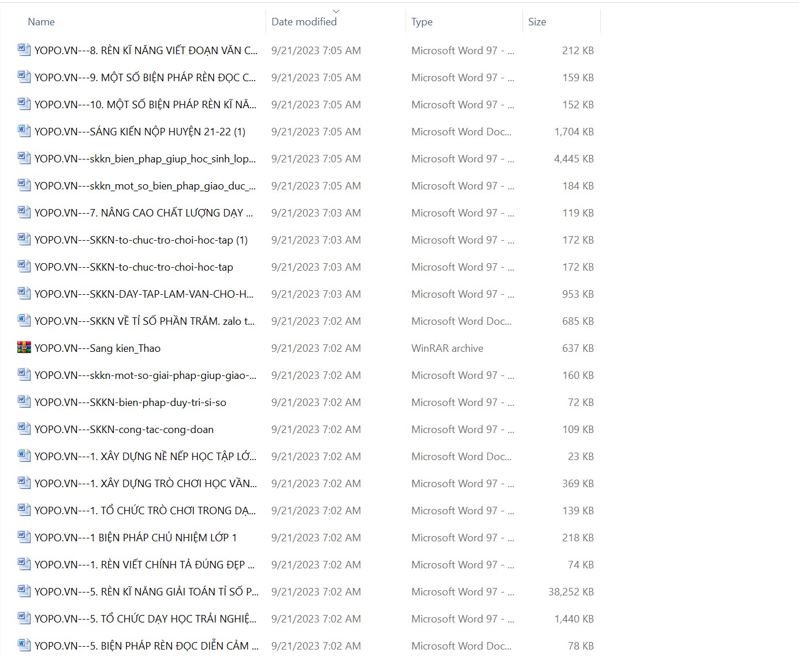Click the '1,704 KB' size value
The height and width of the screenshot is (672, 799).
tap(574, 132)
